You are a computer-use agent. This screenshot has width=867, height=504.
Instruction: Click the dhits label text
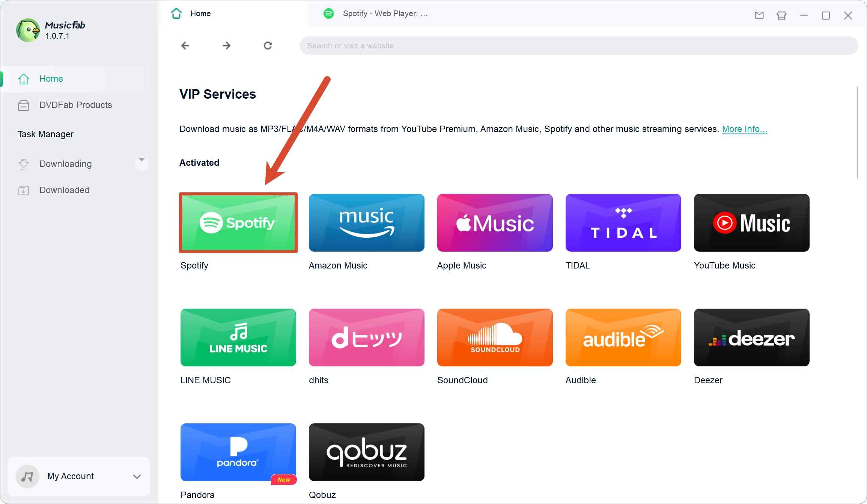[x=319, y=380]
